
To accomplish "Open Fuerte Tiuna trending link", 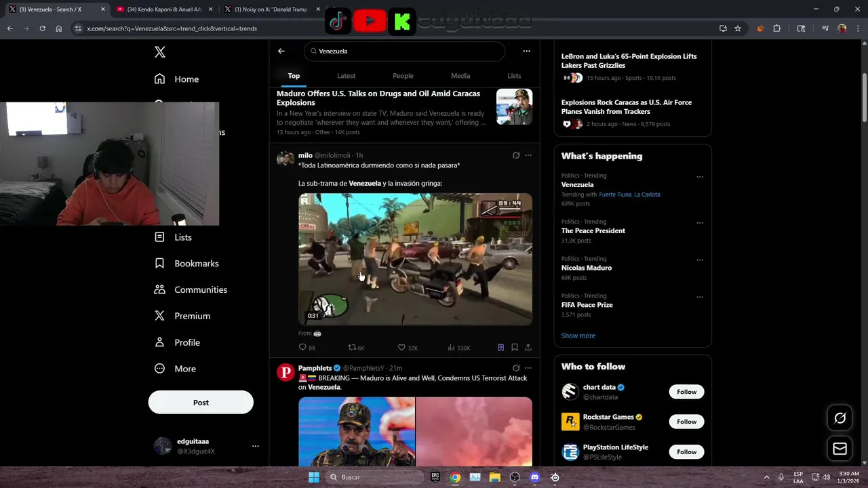I will [x=614, y=195].
